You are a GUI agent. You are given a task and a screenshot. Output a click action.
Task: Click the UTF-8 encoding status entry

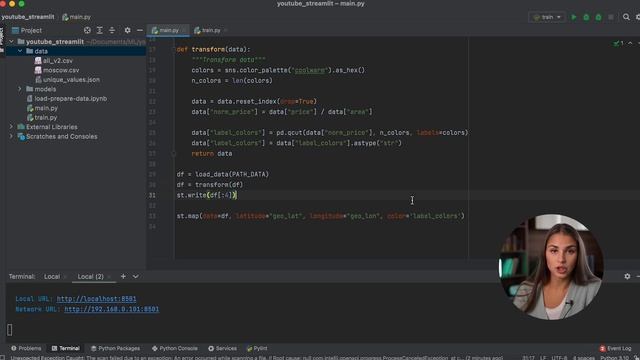(x=559, y=358)
